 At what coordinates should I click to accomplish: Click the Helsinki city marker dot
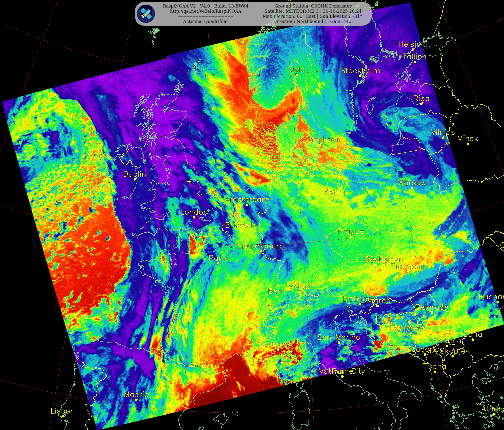[412, 49]
